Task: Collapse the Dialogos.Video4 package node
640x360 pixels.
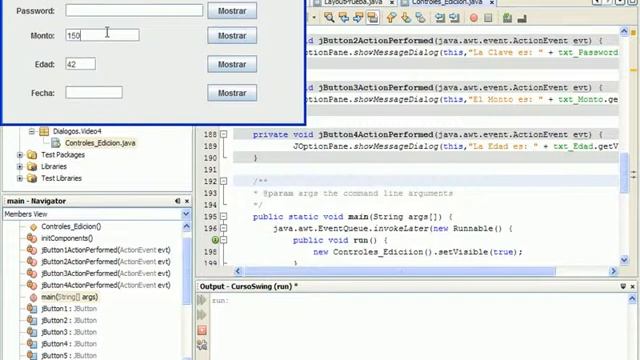Action: 31,131
